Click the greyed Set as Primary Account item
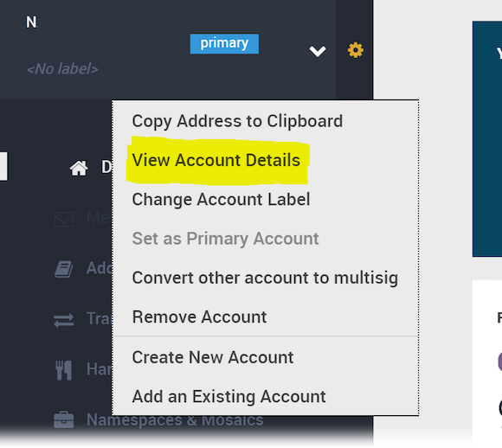Image resolution: width=502 pixels, height=448 pixels. tap(225, 239)
